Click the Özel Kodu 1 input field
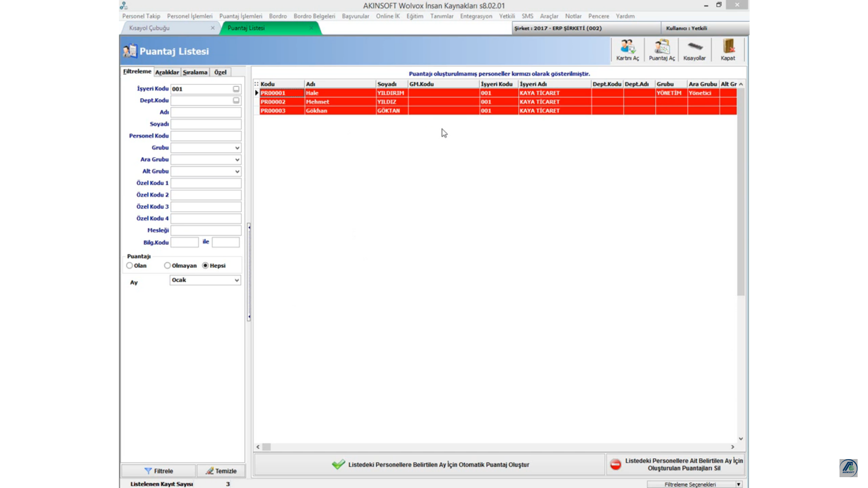The image size is (868, 488). click(x=206, y=183)
